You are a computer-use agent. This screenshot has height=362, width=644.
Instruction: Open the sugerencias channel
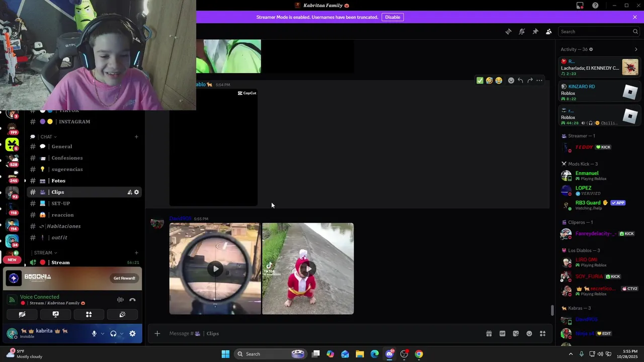[x=85, y=169]
